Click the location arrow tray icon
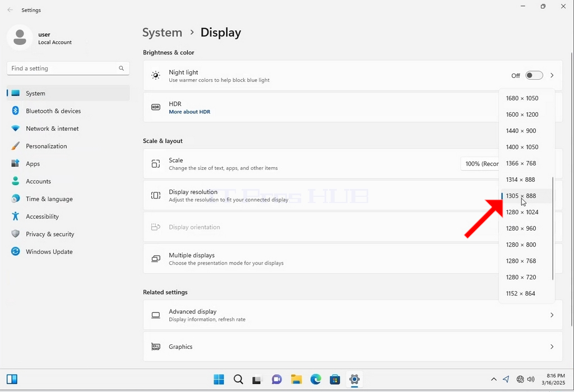The width and height of the screenshot is (574, 392). [x=506, y=379]
